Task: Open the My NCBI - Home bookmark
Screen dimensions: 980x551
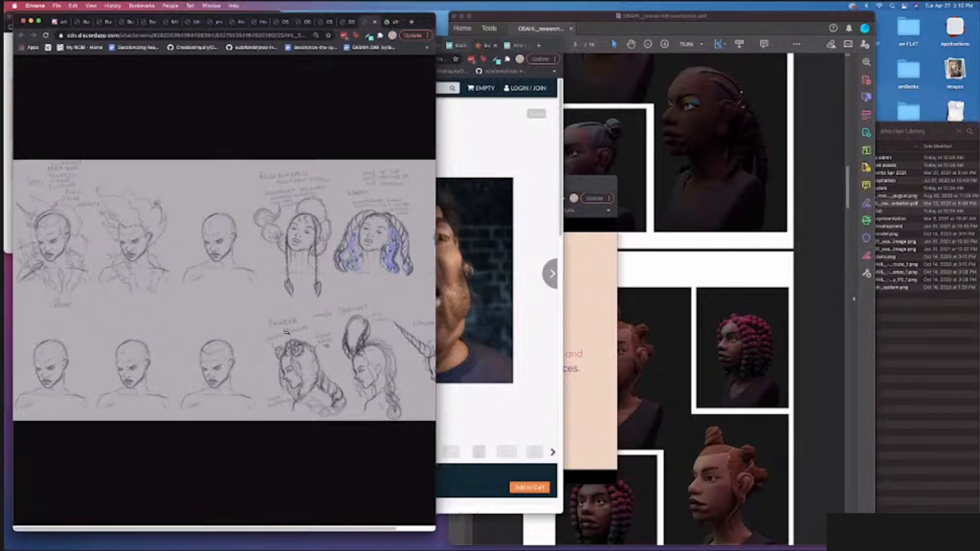Action: pyautogui.click(x=79, y=48)
